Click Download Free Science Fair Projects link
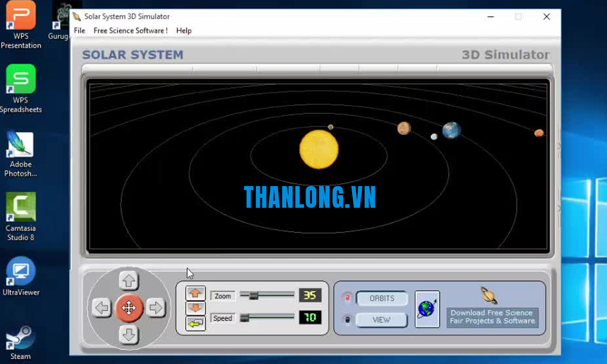Viewport: 607px width, 364px height. [x=492, y=317]
